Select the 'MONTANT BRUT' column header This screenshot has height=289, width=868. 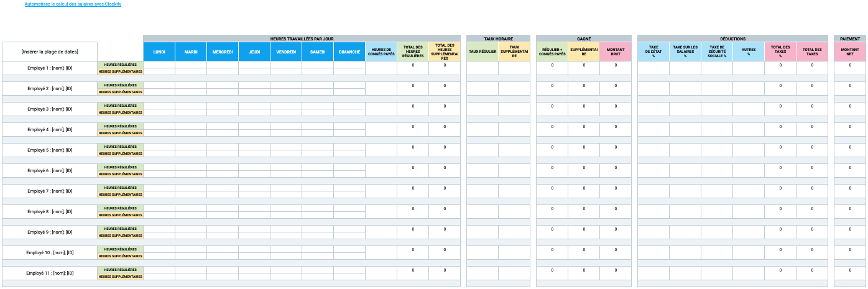[616, 52]
